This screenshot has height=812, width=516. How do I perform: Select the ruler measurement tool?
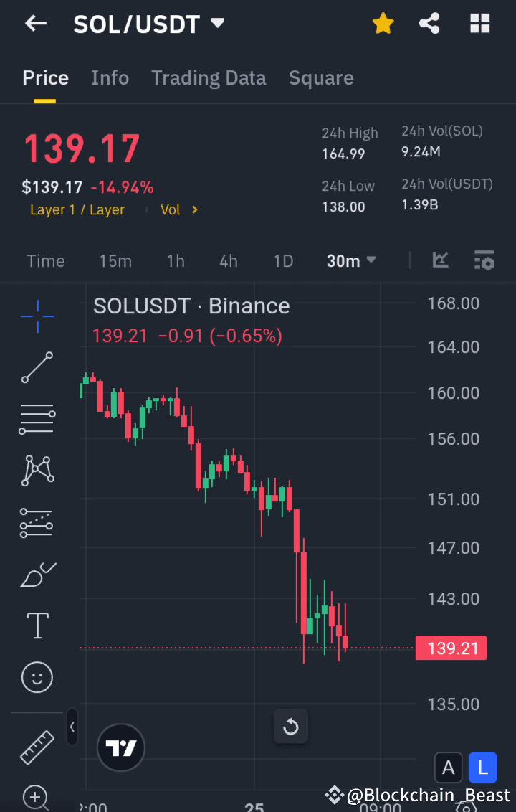36,746
